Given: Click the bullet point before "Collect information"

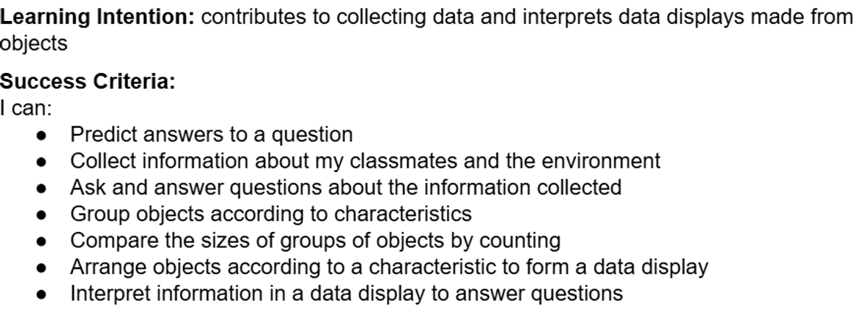Looking at the screenshot, I should coord(43,162).
